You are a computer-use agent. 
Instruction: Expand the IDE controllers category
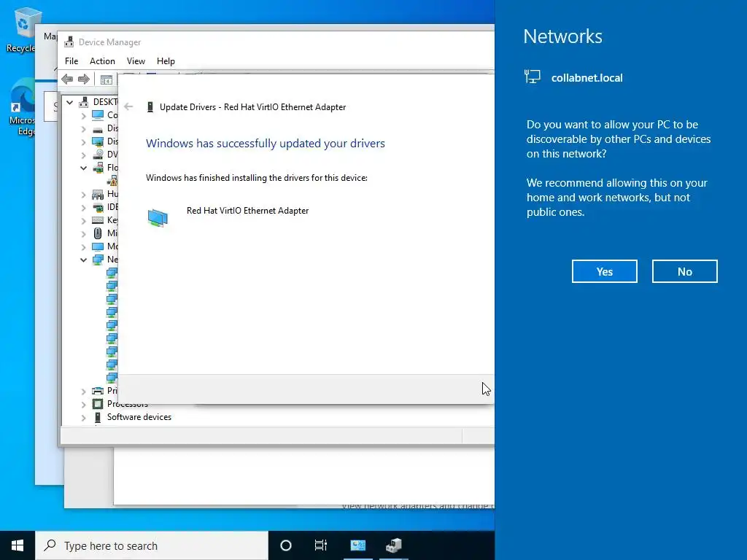[83, 208]
